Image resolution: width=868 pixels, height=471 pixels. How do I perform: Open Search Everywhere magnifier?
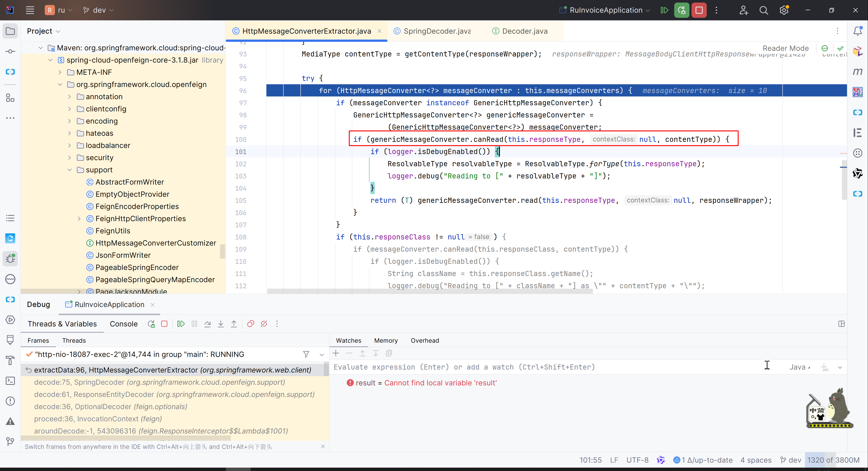click(764, 10)
